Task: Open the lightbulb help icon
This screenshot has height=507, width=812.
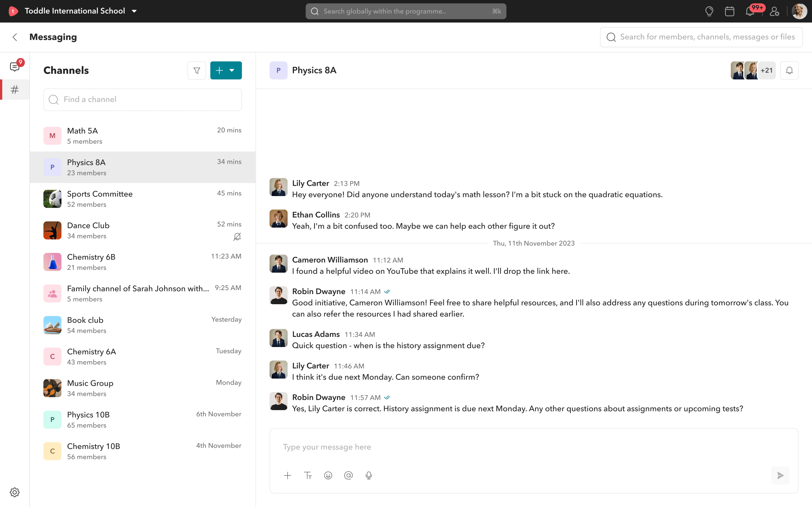Action: coord(709,11)
